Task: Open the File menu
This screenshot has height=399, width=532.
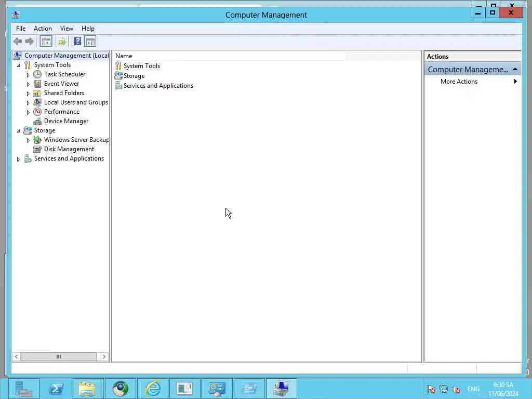Action: 21,29
